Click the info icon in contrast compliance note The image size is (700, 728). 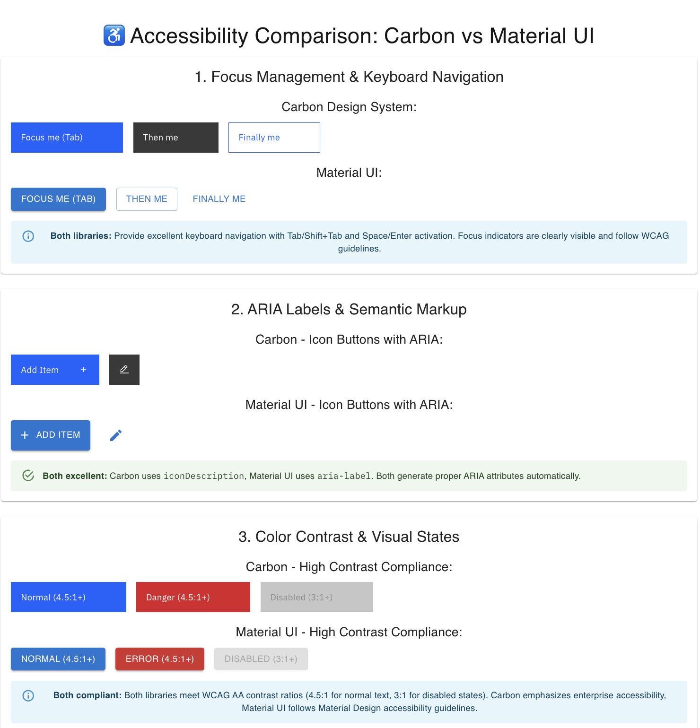[28, 695]
